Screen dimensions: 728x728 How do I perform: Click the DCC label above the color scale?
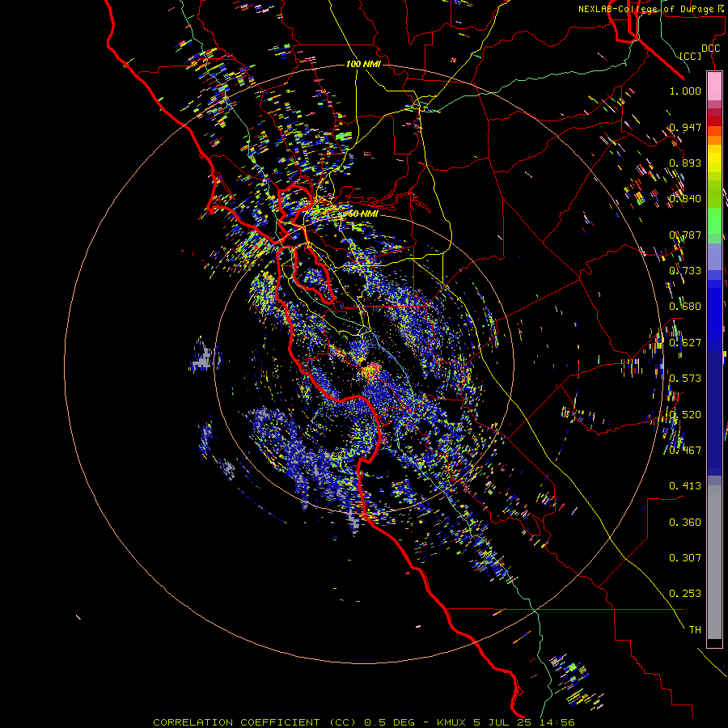click(x=710, y=48)
